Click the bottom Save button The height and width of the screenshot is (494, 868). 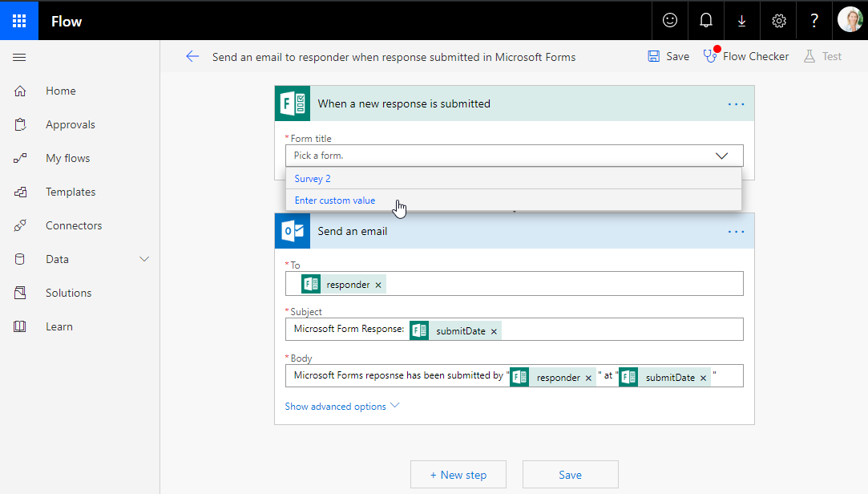pyautogui.click(x=570, y=475)
